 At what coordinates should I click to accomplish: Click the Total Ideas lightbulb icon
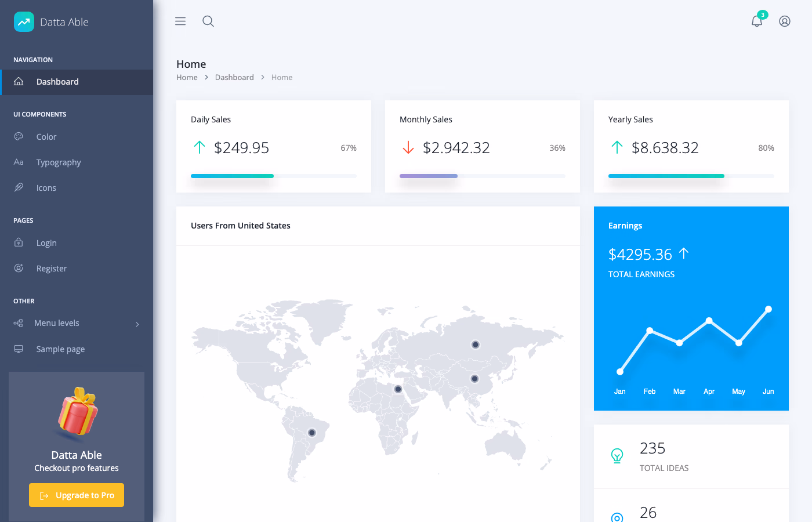tap(617, 456)
